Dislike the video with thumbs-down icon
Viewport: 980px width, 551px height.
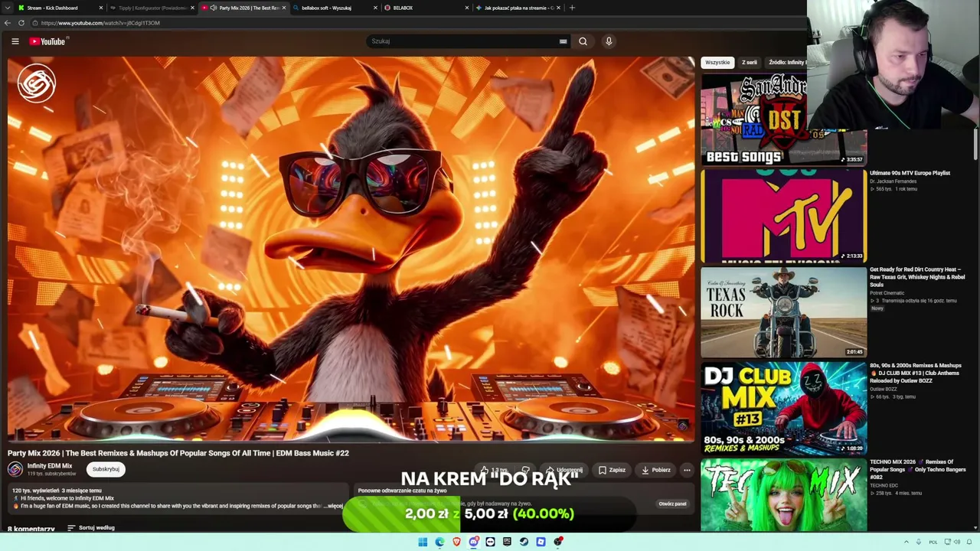click(x=525, y=470)
